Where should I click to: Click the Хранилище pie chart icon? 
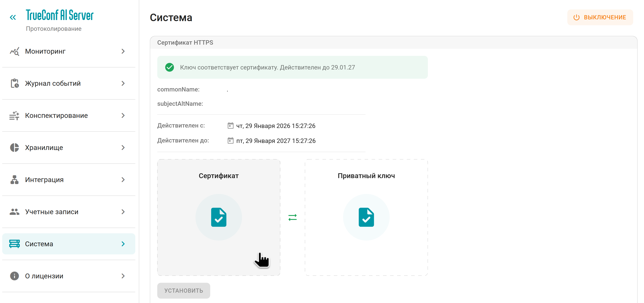pos(14,148)
